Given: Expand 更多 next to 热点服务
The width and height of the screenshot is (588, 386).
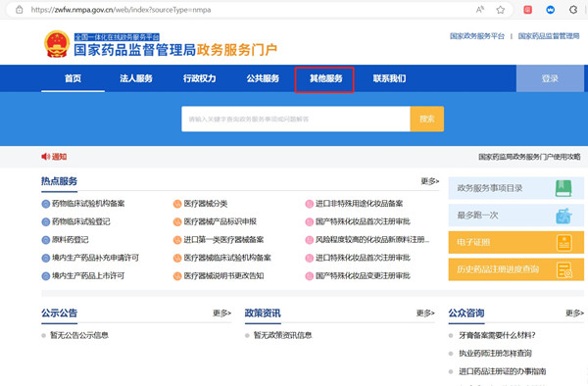Looking at the screenshot, I should pos(430,181).
